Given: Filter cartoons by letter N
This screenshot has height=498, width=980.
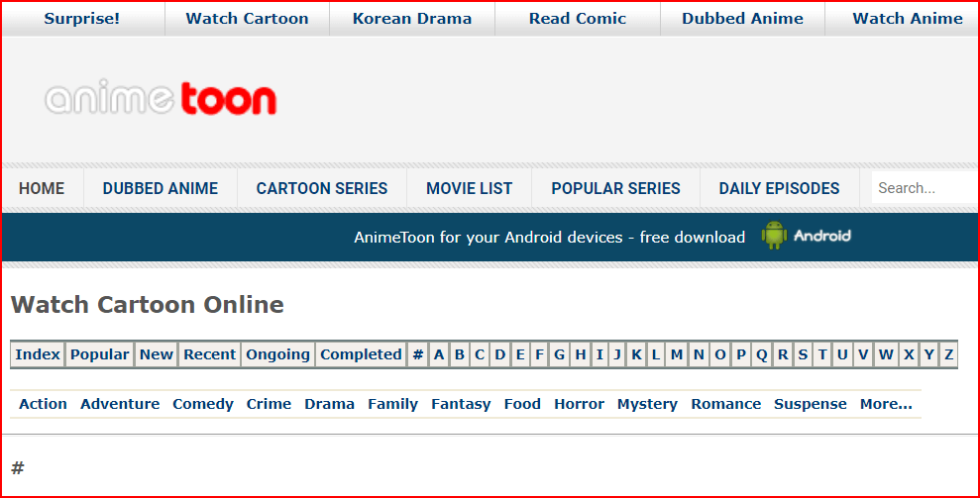Looking at the screenshot, I should pos(699,354).
